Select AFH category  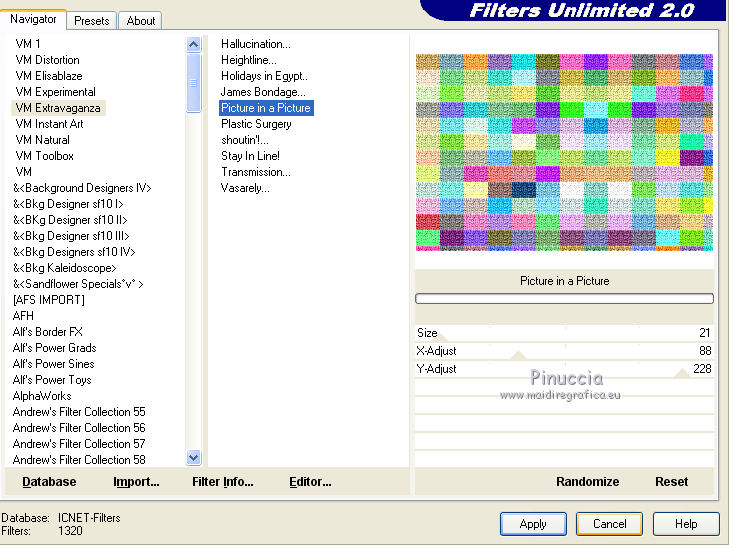click(x=23, y=316)
